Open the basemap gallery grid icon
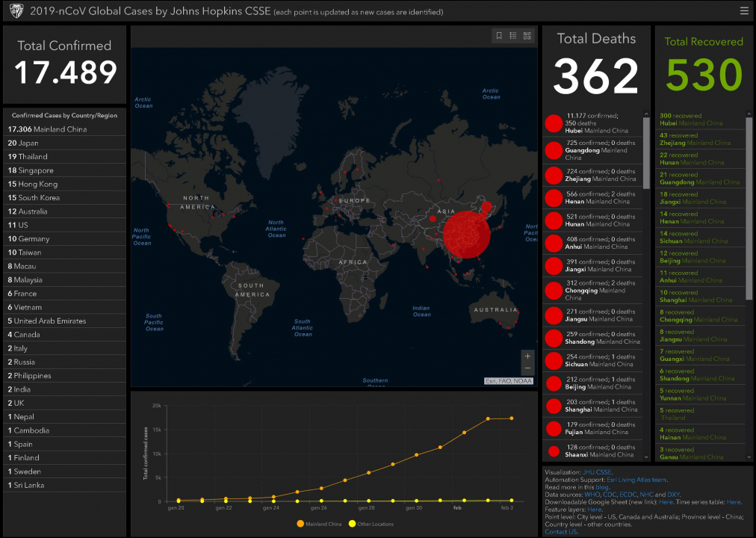 pos(527,36)
